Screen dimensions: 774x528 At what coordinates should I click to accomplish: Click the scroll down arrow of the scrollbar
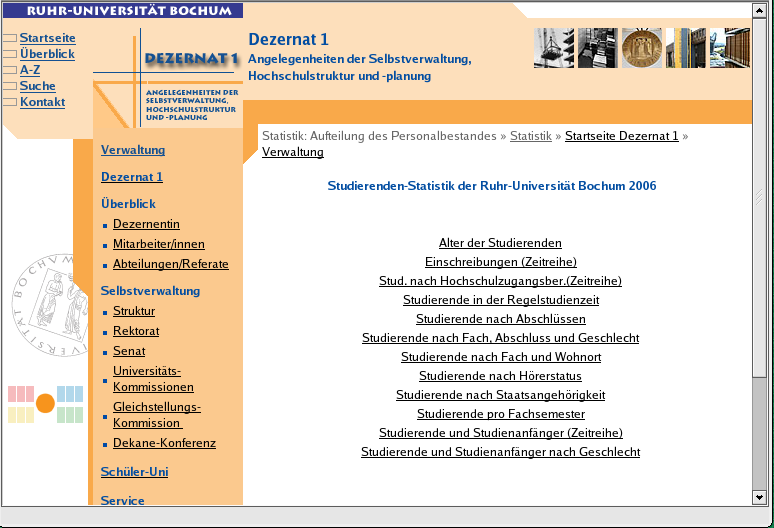tap(759, 497)
